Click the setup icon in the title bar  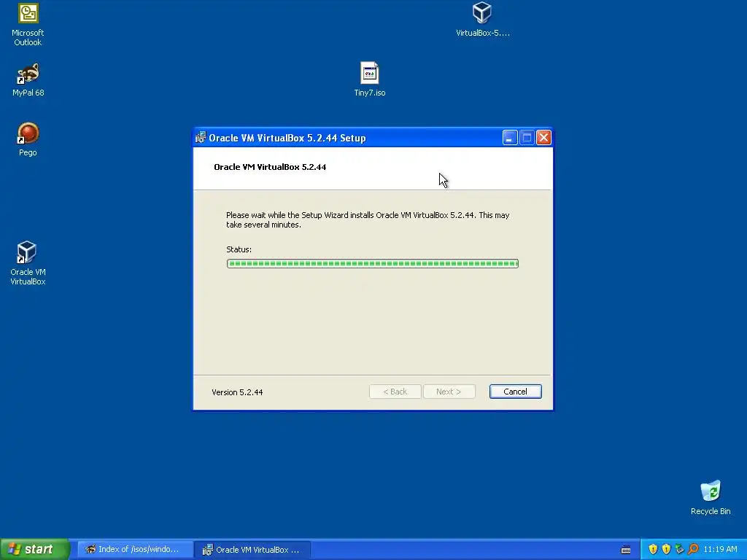201,138
